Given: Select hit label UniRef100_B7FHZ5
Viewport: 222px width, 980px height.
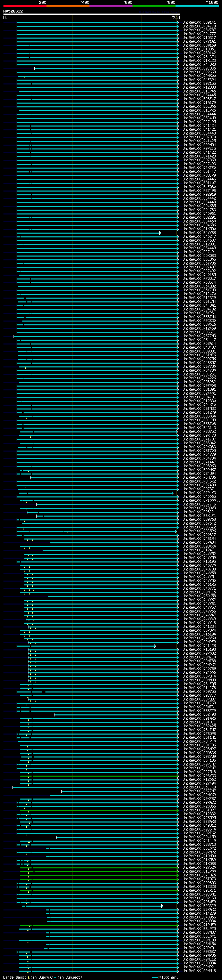Looking at the screenshot, I should 199,875.
